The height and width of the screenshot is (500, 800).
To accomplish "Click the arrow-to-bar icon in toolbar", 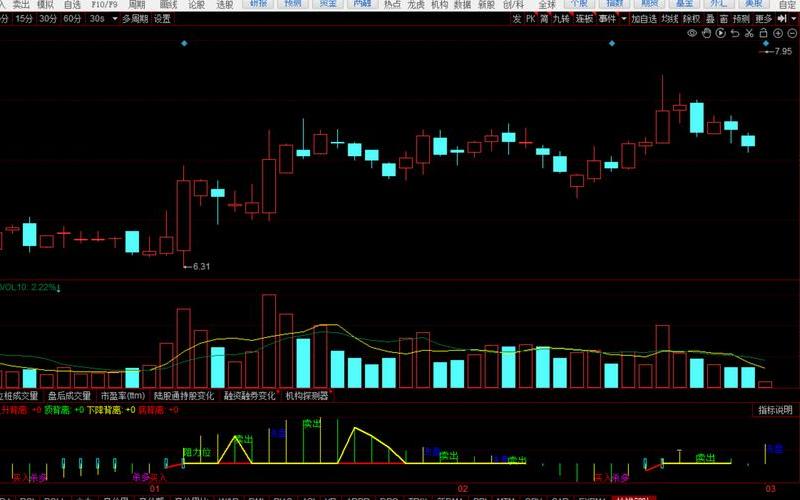I will (781, 19).
